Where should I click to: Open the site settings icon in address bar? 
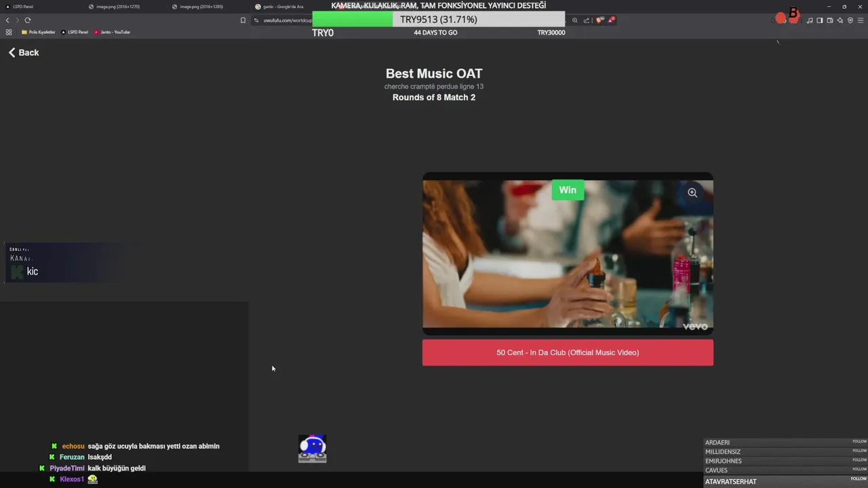(x=256, y=20)
